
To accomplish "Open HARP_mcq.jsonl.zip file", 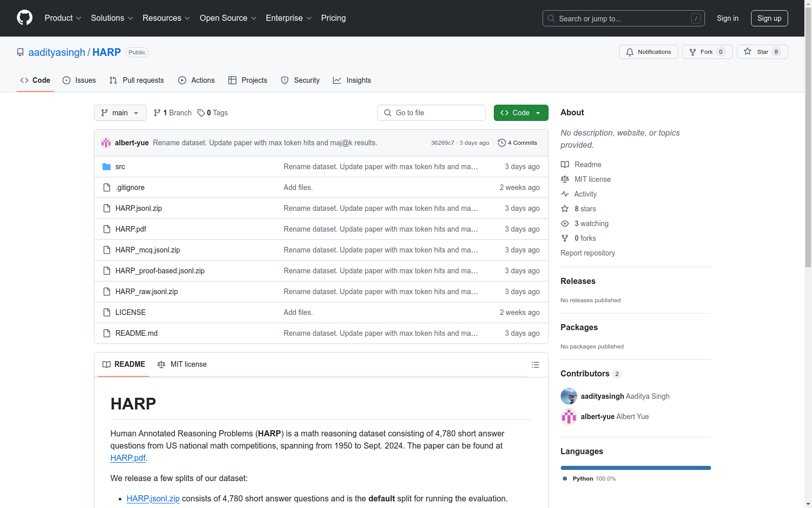I will 148,250.
